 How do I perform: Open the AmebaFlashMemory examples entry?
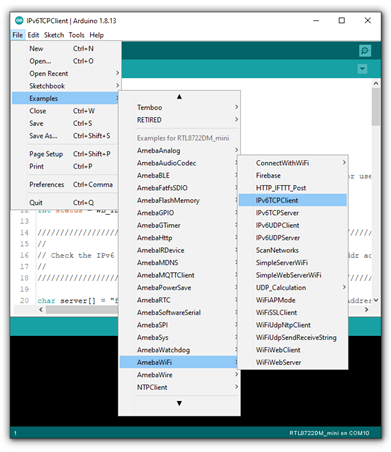(179, 200)
